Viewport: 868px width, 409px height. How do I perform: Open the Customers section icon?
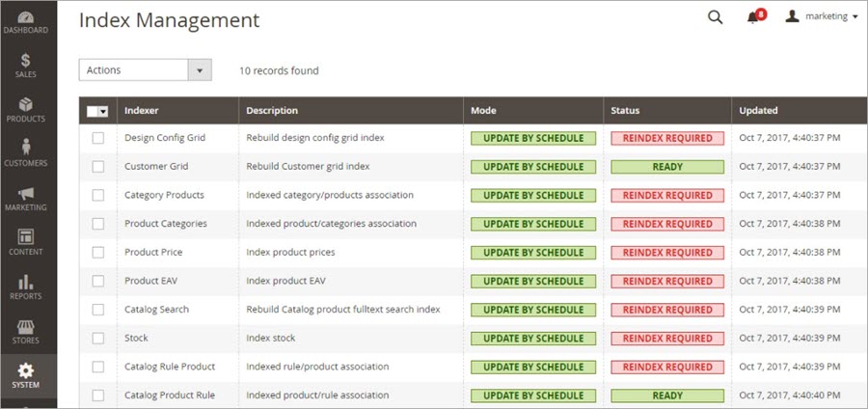[x=26, y=153]
